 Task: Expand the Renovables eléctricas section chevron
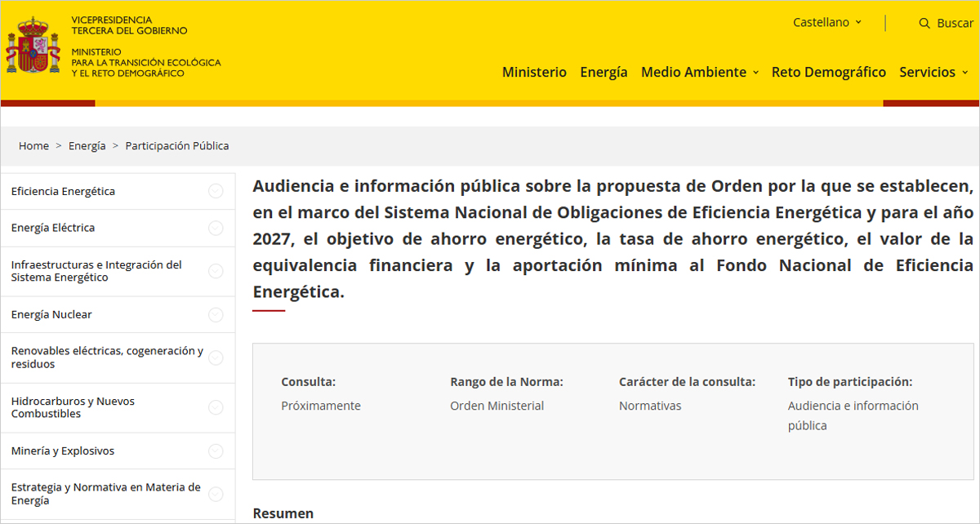[216, 357]
